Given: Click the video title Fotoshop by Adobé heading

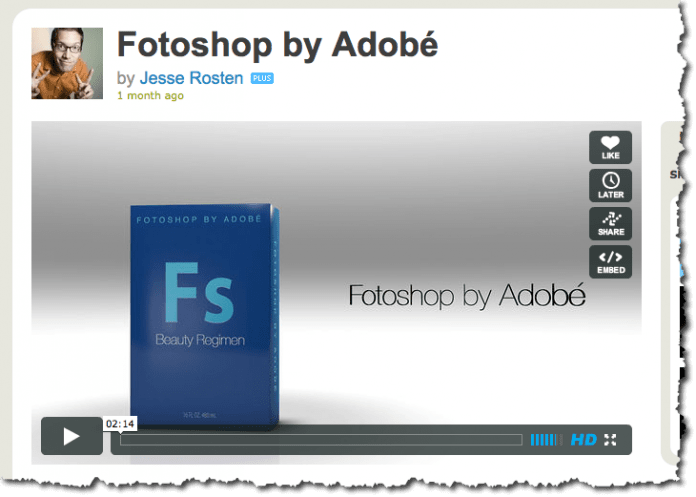Looking at the screenshot, I should 277,45.
